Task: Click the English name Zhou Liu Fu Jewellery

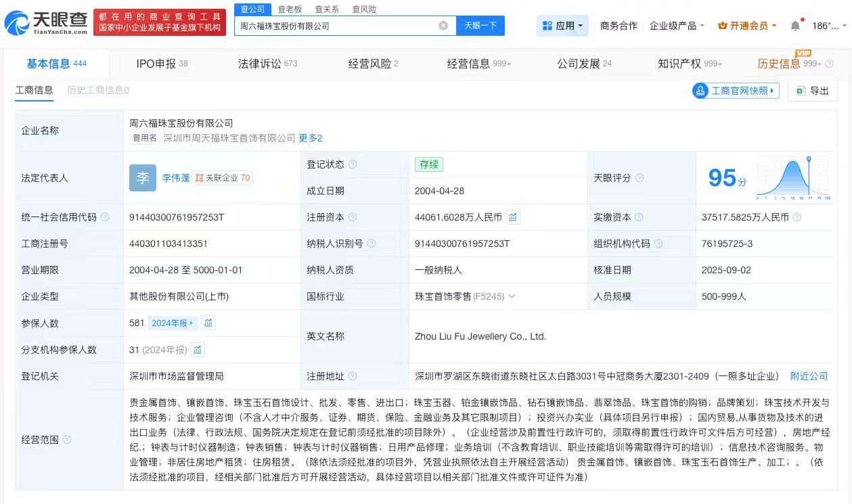Action: [x=480, y=336]
